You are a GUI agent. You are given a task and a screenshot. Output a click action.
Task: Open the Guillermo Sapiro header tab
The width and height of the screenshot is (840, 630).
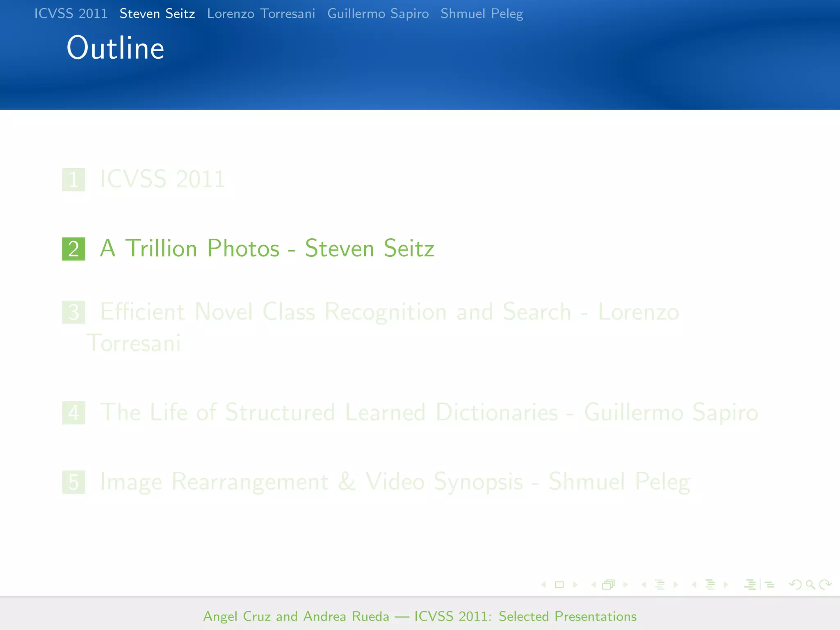[x=378, y=14]
